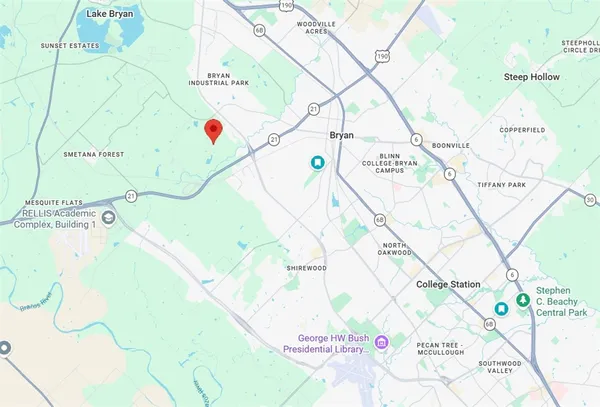Select the George HW Bush Library museum icon
Viewport: 600px width, 407px height.
point(381,342)
